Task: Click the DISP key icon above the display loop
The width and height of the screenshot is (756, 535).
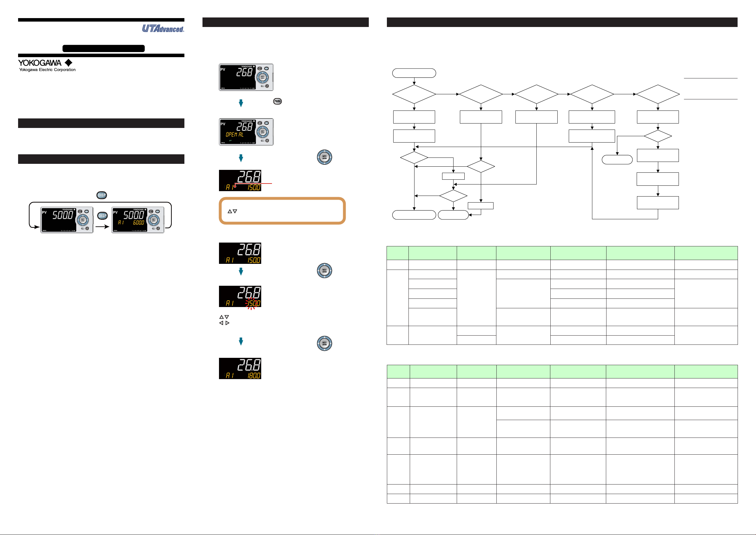Action: coord(102,195)
